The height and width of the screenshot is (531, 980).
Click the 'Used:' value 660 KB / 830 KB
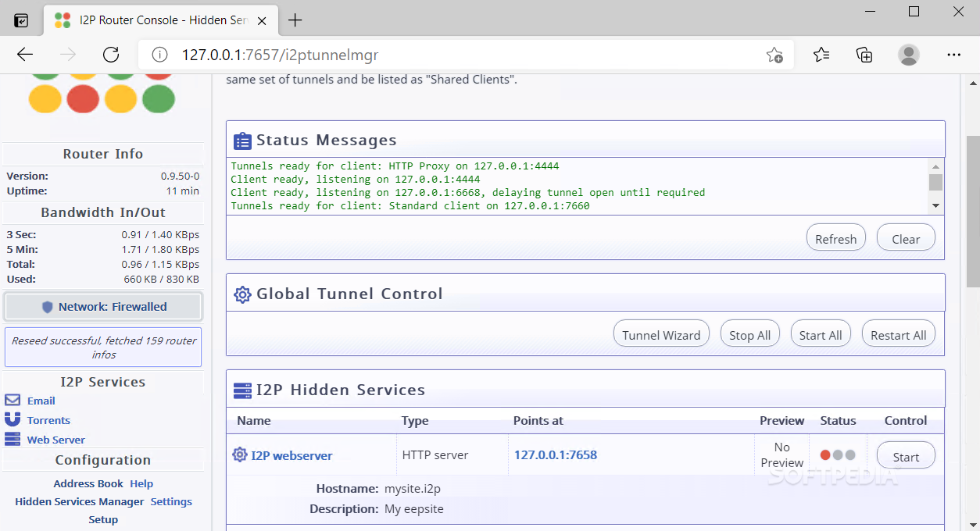coord(161,280)
